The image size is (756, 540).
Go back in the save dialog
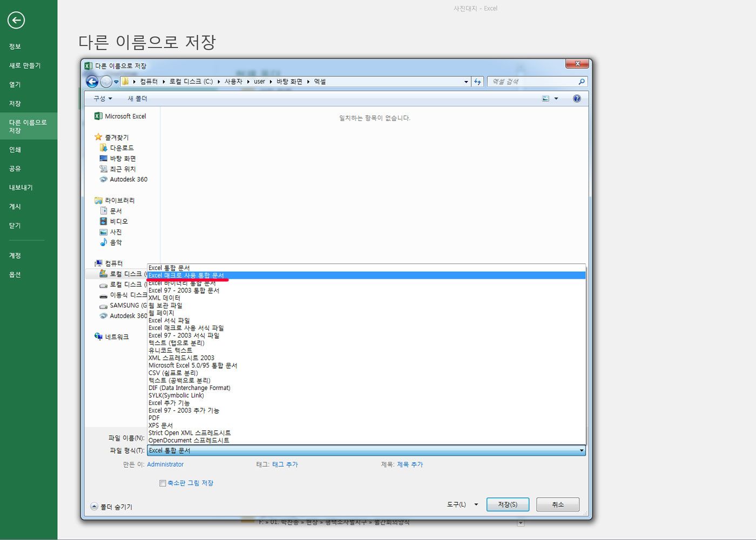[92, 82]
